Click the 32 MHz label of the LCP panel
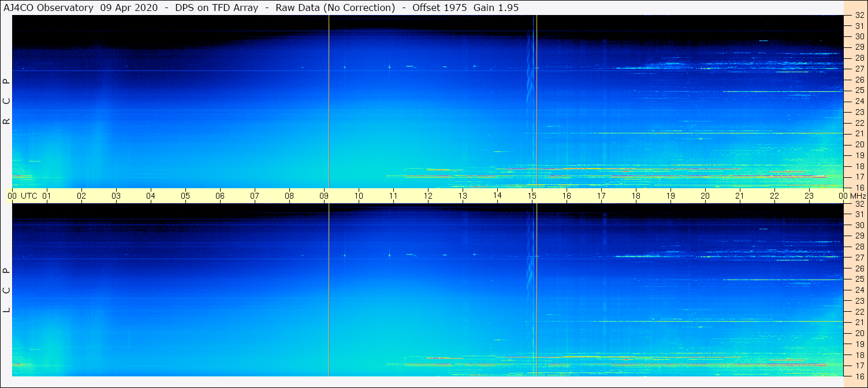Image resolution: width=868 pixels, height=388 pixels. [x=859, y=204]
